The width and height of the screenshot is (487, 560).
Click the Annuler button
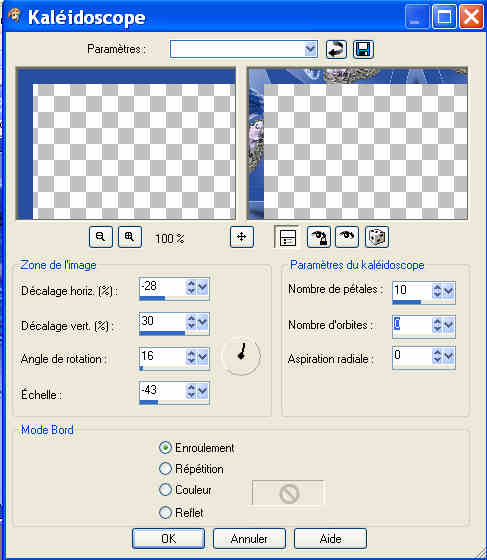click(x=249, y=539)
